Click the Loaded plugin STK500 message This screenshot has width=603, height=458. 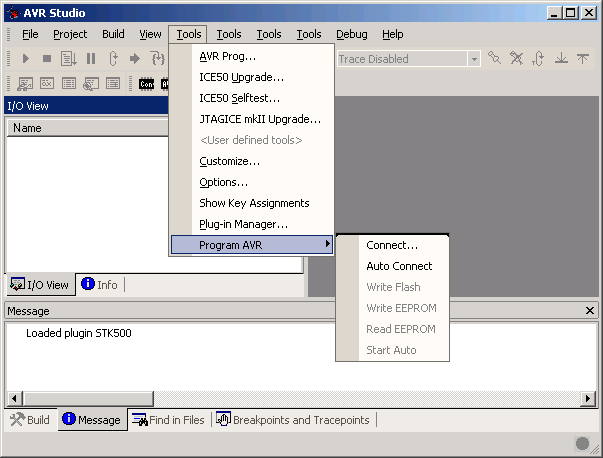(x=78, y=333)
